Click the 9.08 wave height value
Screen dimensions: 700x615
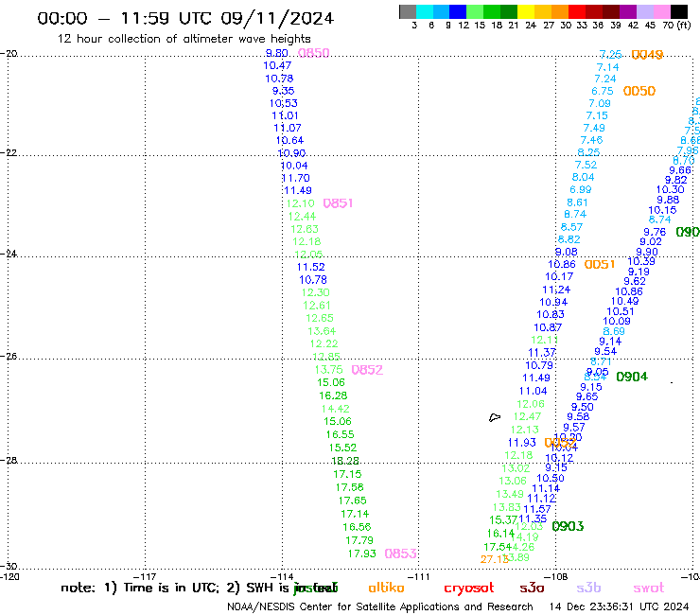coord(566,252)
